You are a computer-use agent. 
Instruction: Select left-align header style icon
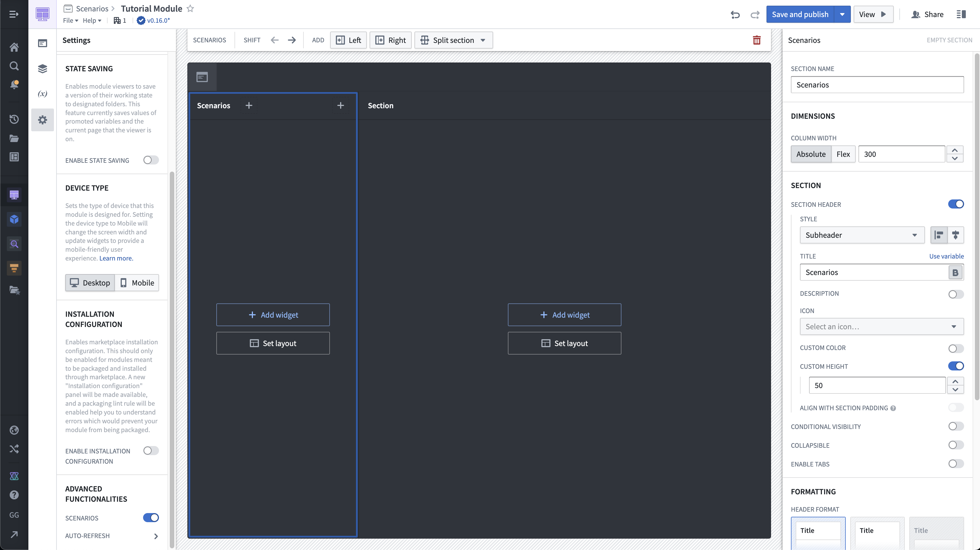(939, 235)
